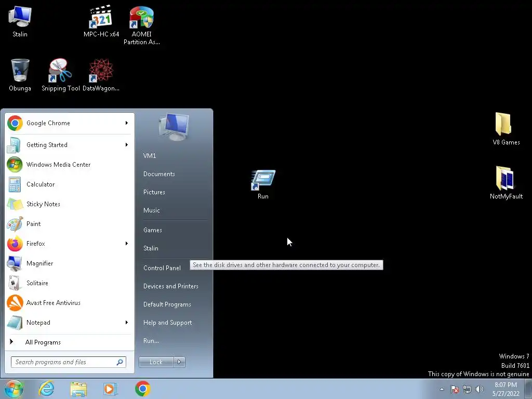Click the network tray icon
The height and width of the screenshot is (399, 532).
467,389
